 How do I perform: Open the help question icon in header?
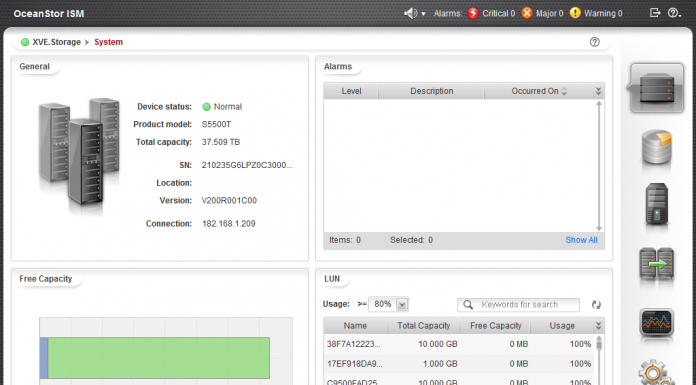674,13
